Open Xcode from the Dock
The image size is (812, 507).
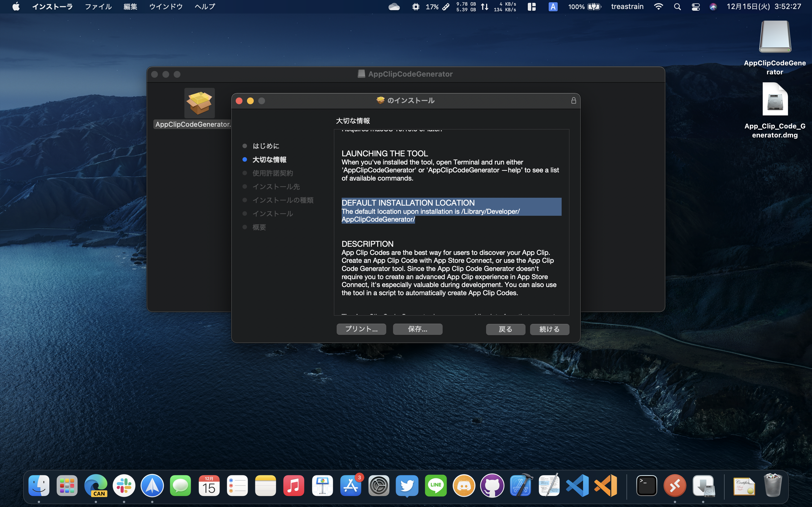[521, 485]
